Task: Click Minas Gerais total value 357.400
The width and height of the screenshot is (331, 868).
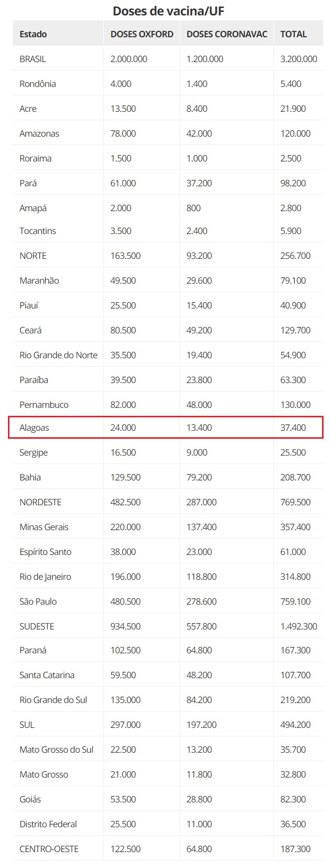Action: click(x=295, y=527)
